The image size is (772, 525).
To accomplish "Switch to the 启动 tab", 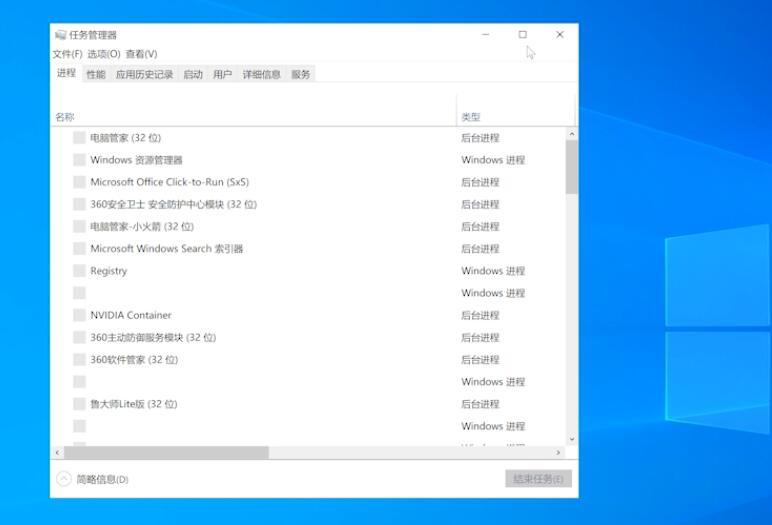I will 193,74.
